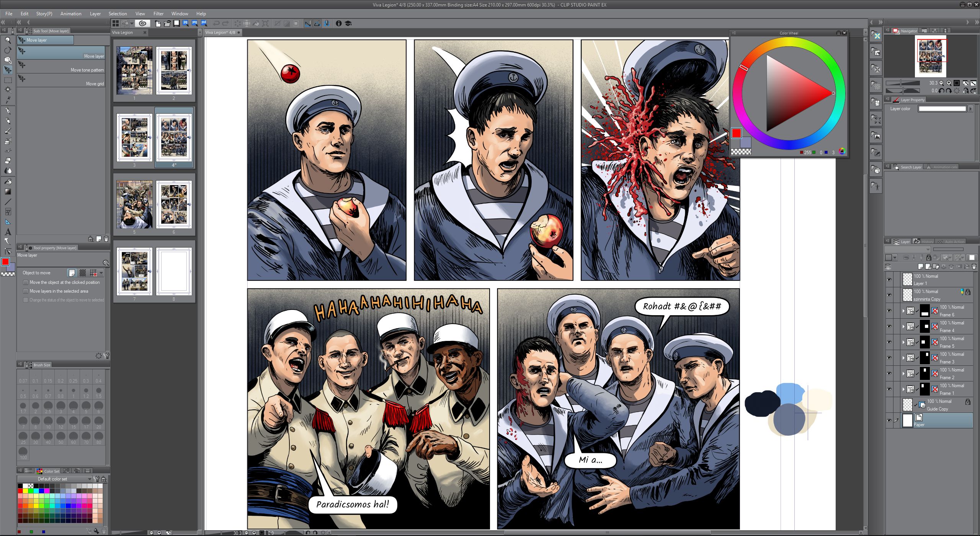Select the Move grid sub tool

pos(61,80)
